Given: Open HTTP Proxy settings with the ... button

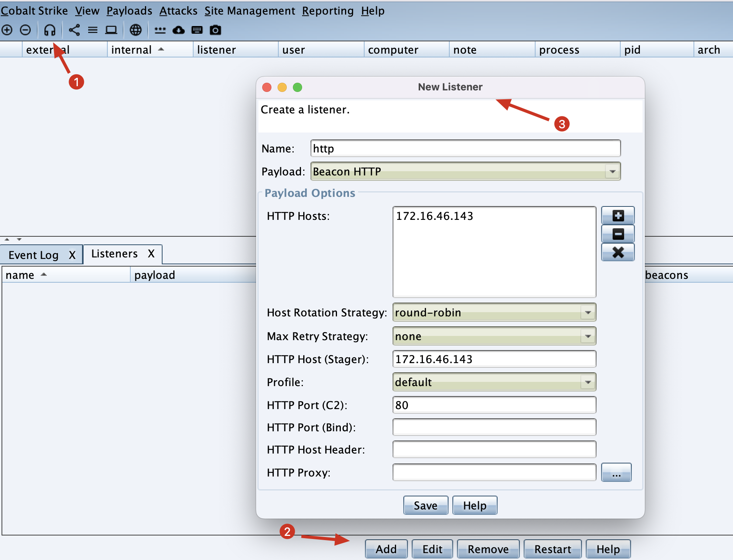Looking at the screenshot, I should 616,472.
